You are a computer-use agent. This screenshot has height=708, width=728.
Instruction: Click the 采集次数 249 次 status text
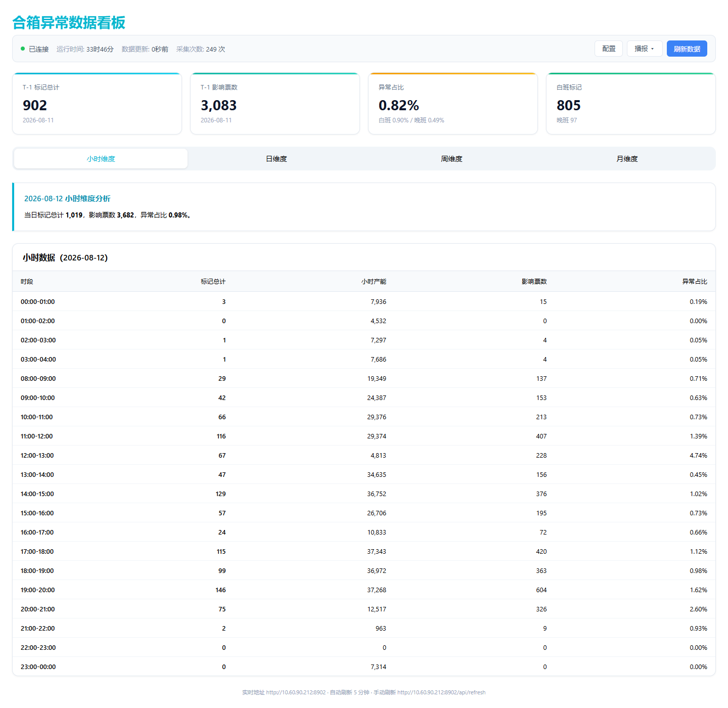pyautogui.click(x=201, y=49)
